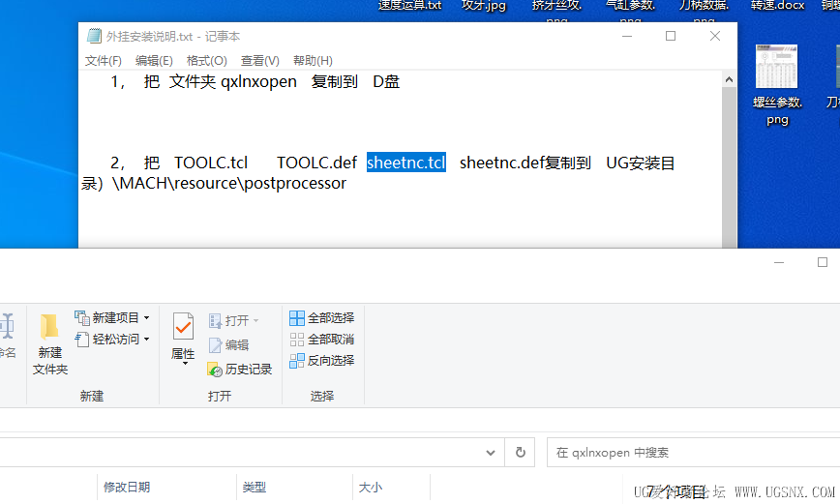
Task: Click the TOOLC.tcl text in Notepad
Action: pos(211,163)
